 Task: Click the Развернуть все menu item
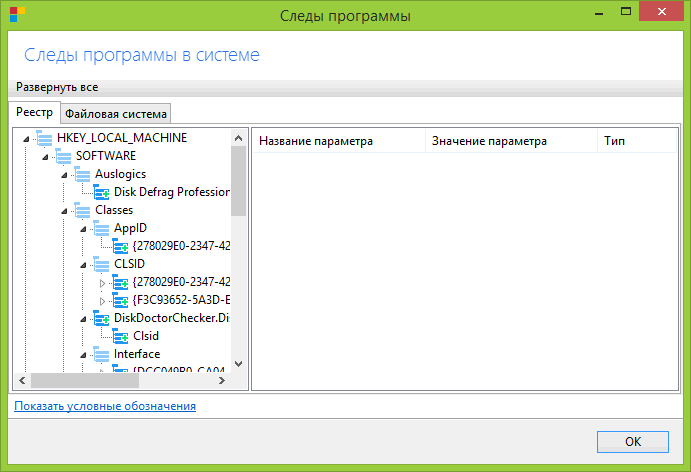click(57, 87)
